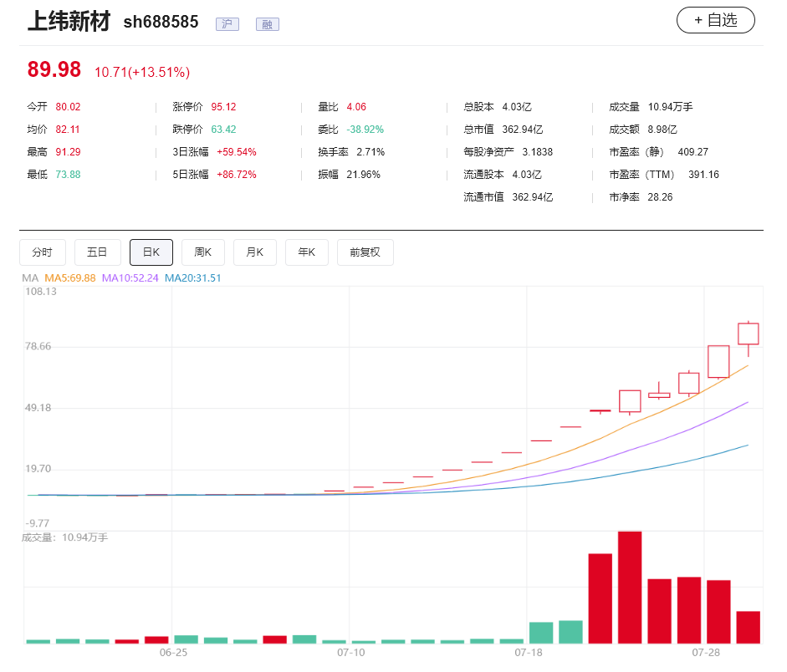Click the 振幅 value 21.96%
The height and width of the screenshot is (672, 787).
(363, 175)
